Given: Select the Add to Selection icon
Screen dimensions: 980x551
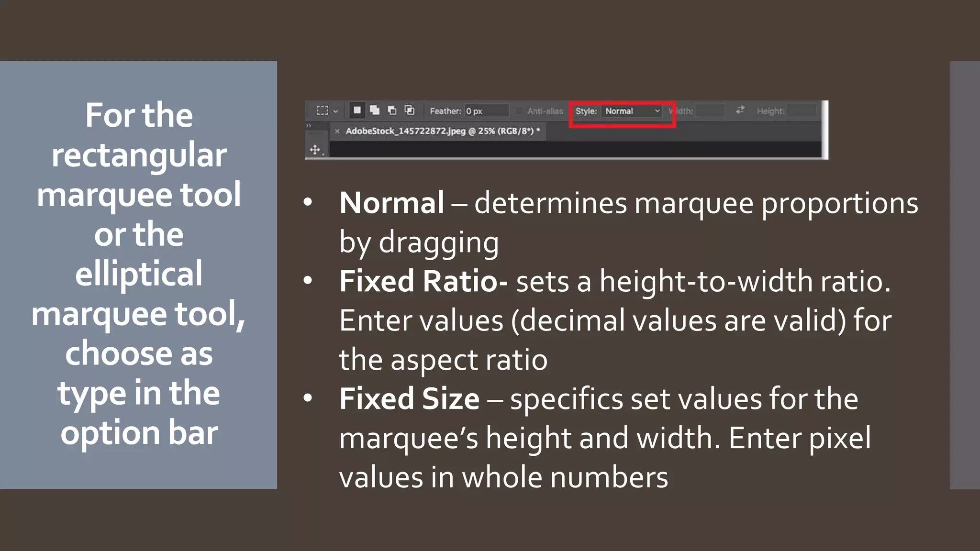Looking at the screenshot, I should [375, 110].
